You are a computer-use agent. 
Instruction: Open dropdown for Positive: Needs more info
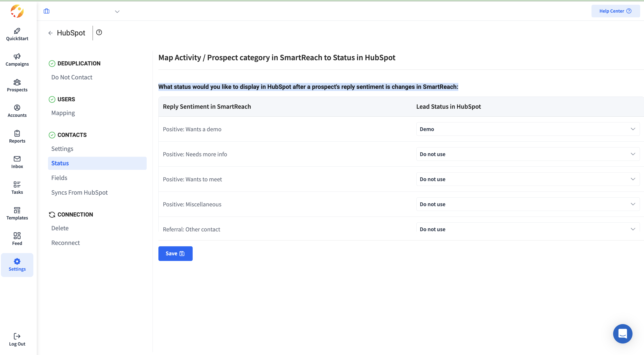tap(528, 154)
